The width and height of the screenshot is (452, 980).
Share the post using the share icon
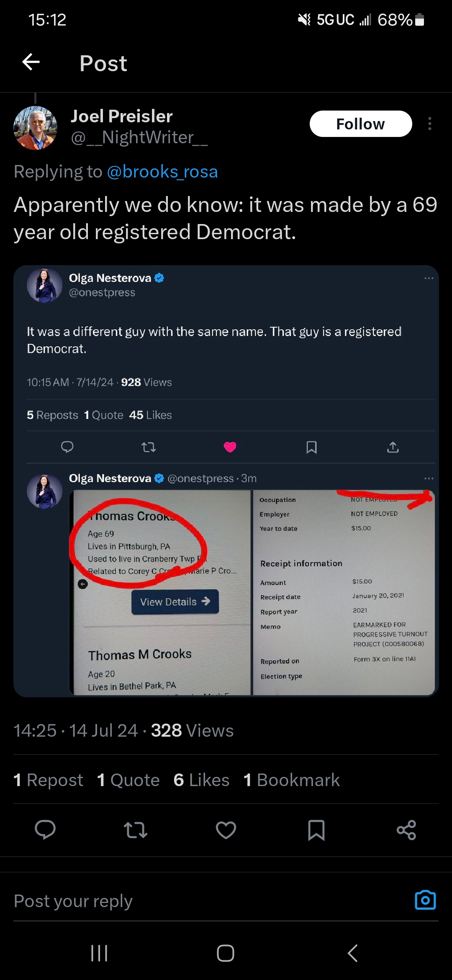[x=406, y=830]
